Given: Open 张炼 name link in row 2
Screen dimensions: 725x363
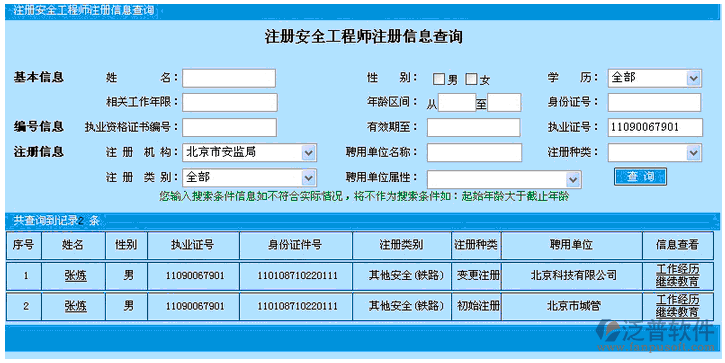Looking at the screenshot, I should (x=75, y=306).
